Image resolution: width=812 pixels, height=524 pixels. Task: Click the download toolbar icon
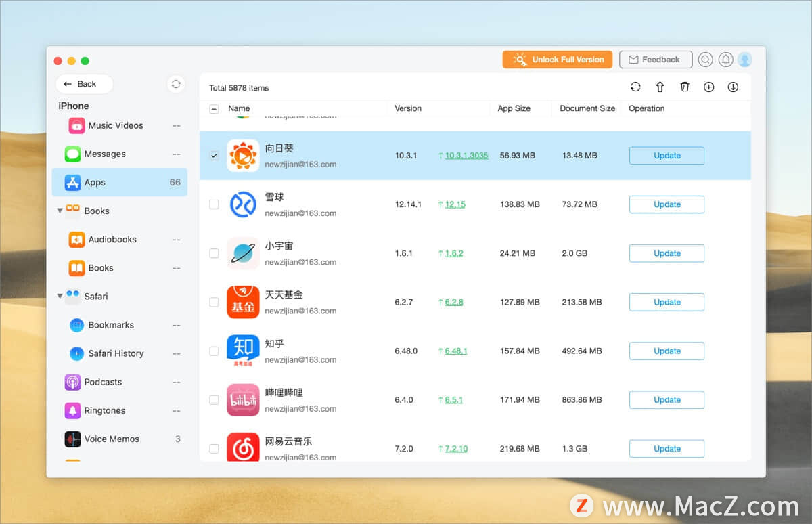tap(733, 87)
